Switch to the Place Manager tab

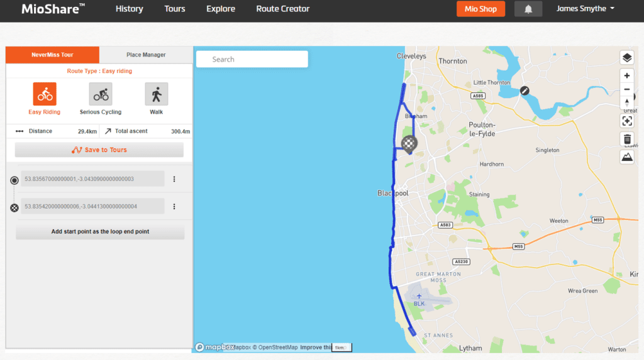(146, 55)
